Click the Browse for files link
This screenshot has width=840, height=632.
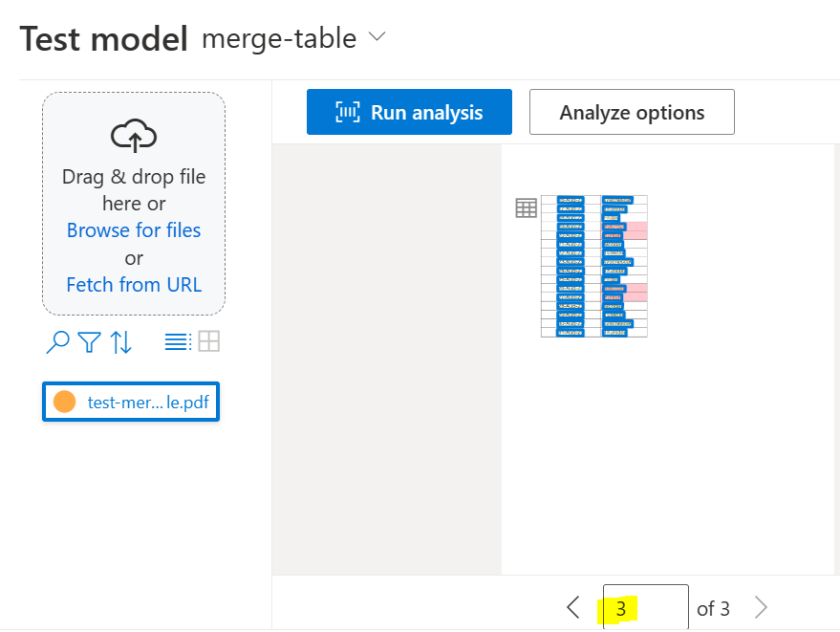pyautogui.click(x=134, y=230)
